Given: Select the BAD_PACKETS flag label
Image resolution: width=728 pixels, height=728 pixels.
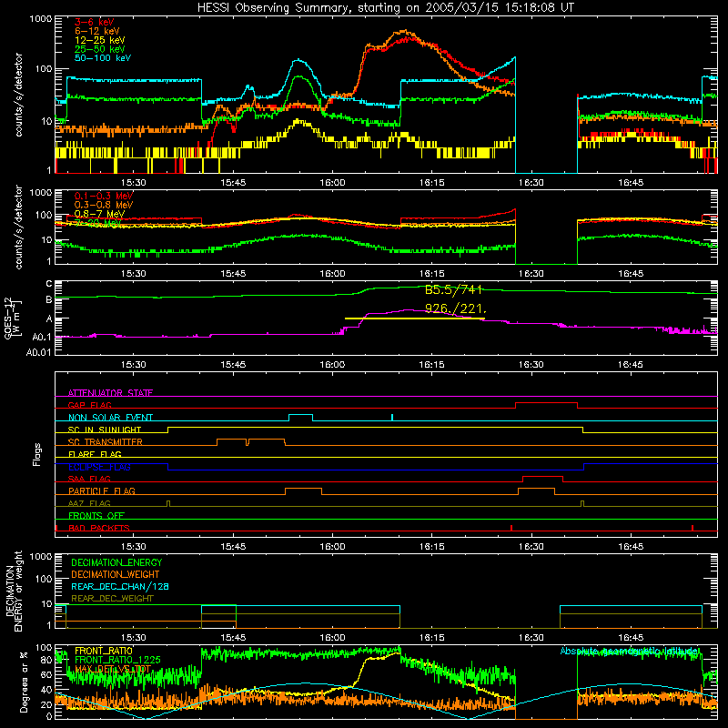Looking at the screenshot, I should point(99,528).
